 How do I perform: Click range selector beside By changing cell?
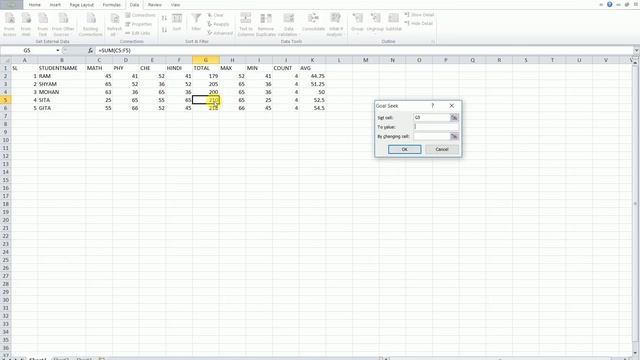pos(454,136)
